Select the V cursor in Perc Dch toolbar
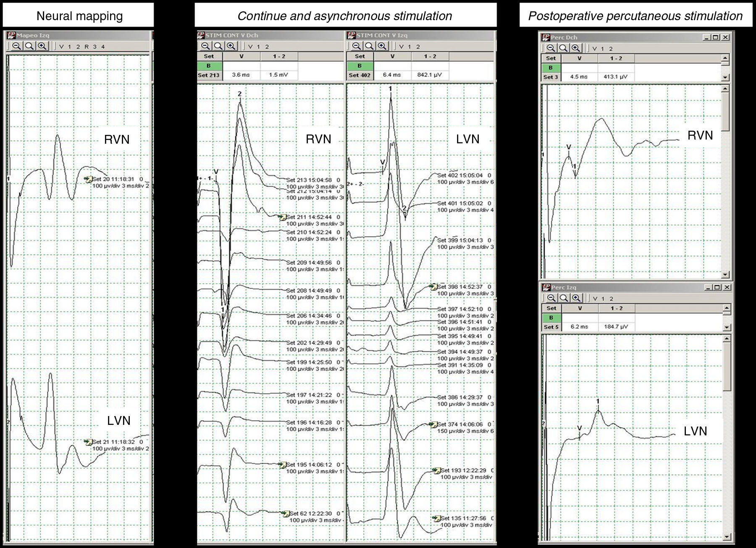The image size is (756, 548). pos(594,49)
